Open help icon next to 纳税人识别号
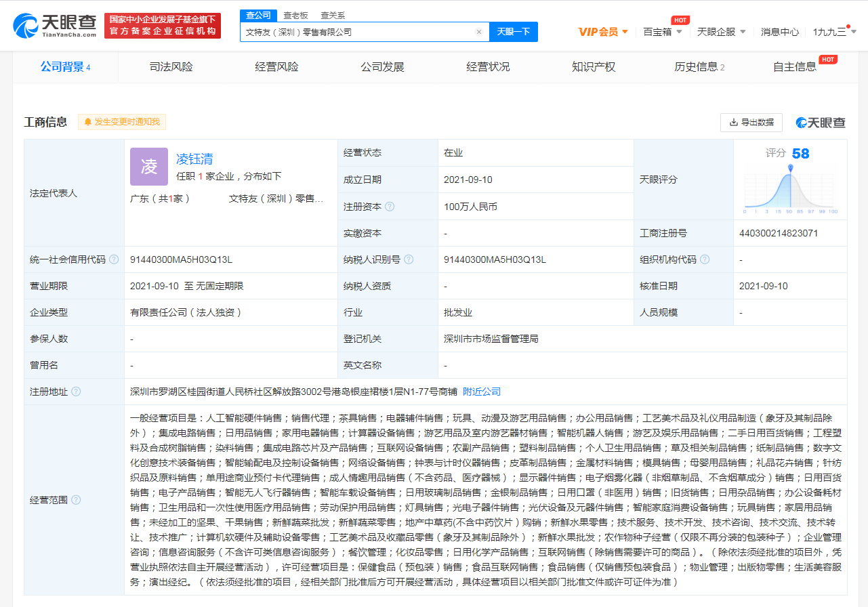868x607 pixels. [409, 259]
